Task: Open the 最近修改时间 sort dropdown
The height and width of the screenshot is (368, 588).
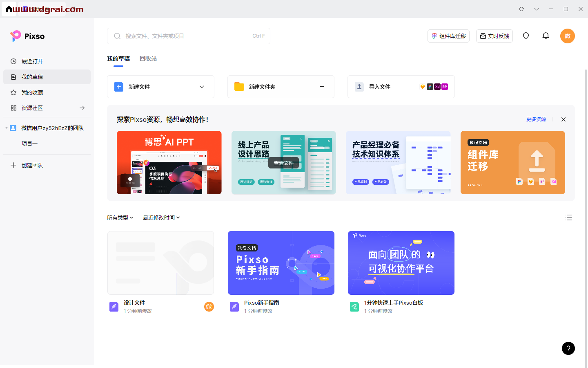Action: (x=161, y=218)
